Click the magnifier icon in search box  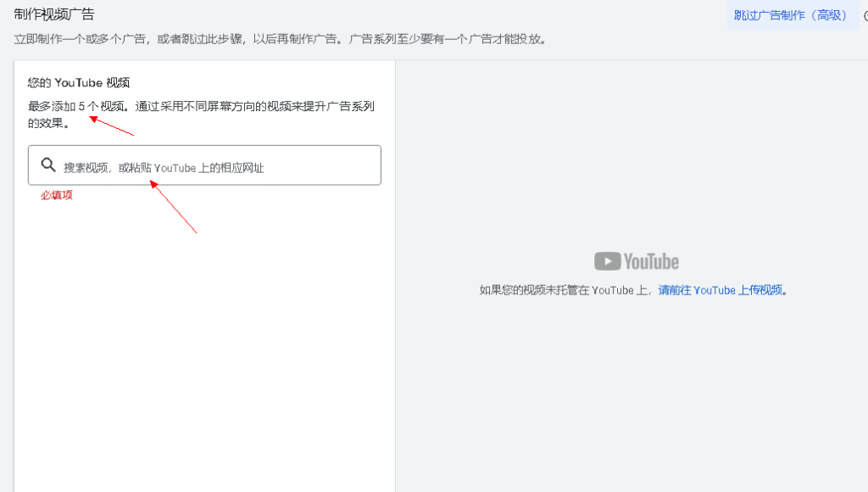[48, 165]
